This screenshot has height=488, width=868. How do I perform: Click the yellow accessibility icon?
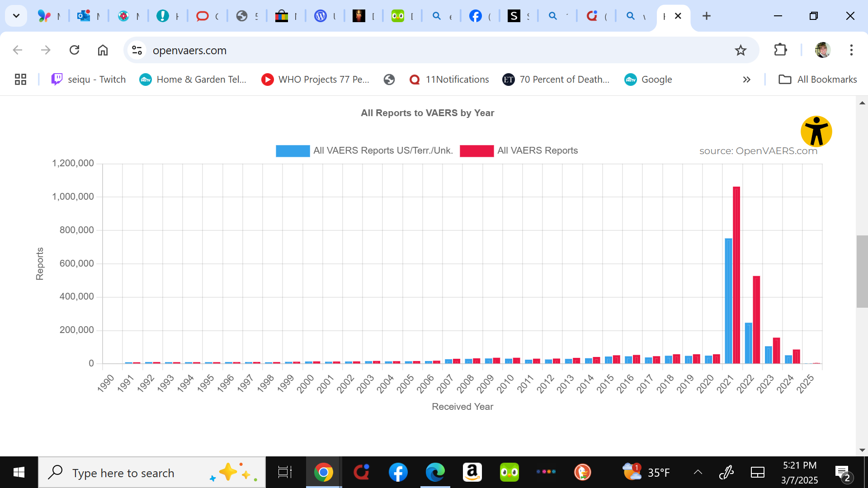[x=816, y=131]
